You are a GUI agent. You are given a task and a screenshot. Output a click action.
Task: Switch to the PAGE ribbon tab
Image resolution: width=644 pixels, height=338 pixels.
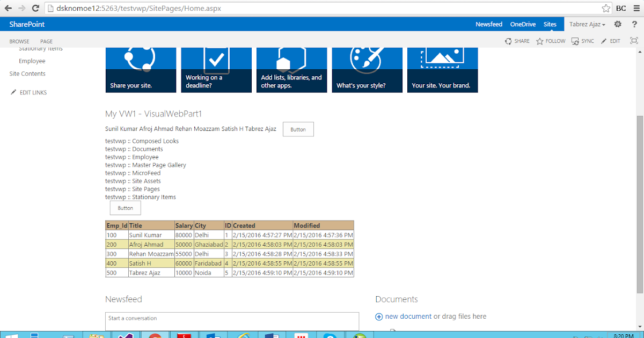point(46,41)
